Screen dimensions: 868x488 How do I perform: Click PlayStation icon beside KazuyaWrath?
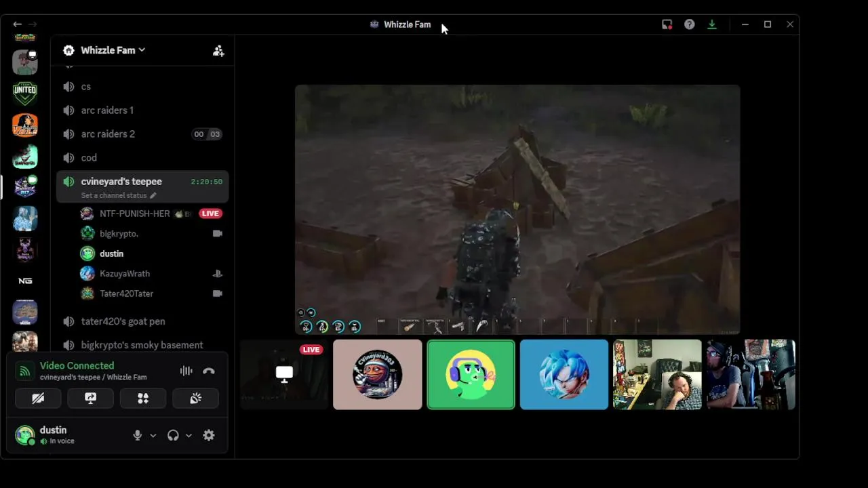coord(217,274)
